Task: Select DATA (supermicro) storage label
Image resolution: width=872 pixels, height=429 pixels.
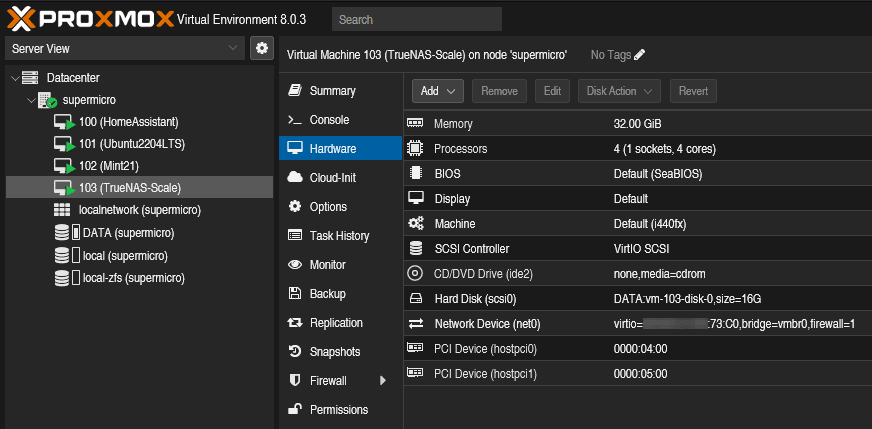Action: pos(128,233)
